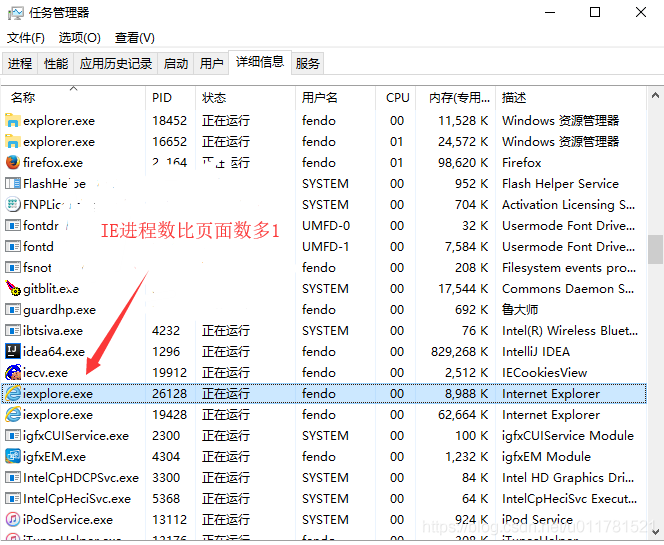Screen dimensions: 664x545
Task: Select the Commons Daemon description cell
Action: pyautogui.click(x=568, y=288)
